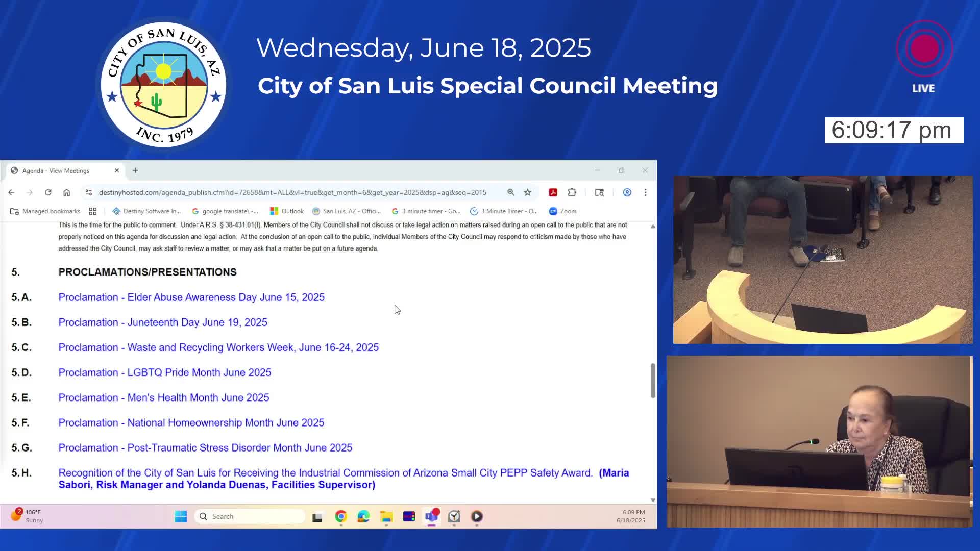Open the google translate bookmark
The height and width of the screenshot is (551, 980).
coord(225,211)
